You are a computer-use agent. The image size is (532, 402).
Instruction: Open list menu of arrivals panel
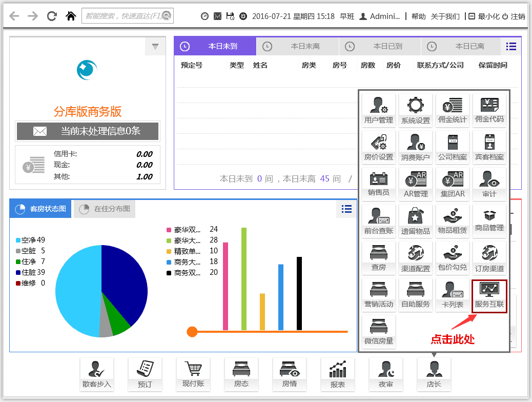[x=511, y=46]
